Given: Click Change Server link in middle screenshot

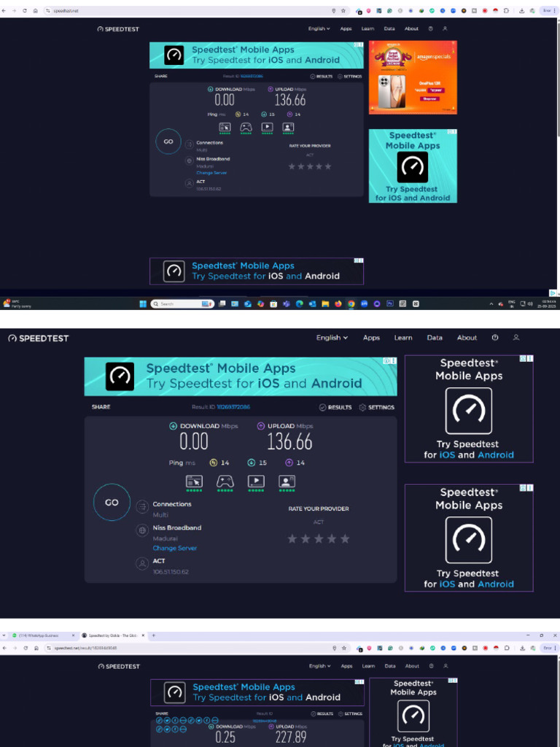Looking at the screenshot, I should [x=175, y=549].
